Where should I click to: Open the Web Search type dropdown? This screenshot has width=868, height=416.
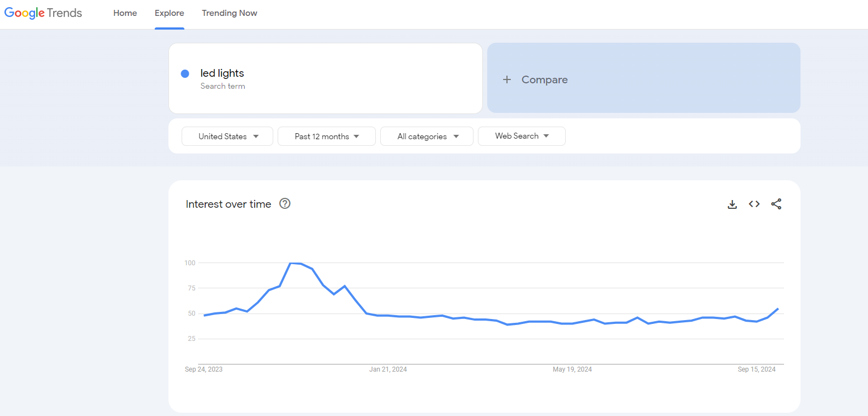pos(522,136)
